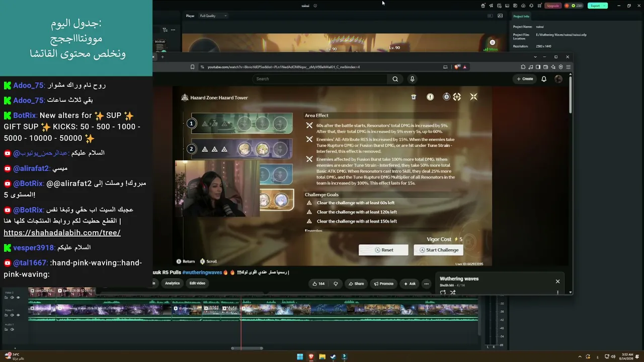Lock the Video 1 track

pos(6,315)
